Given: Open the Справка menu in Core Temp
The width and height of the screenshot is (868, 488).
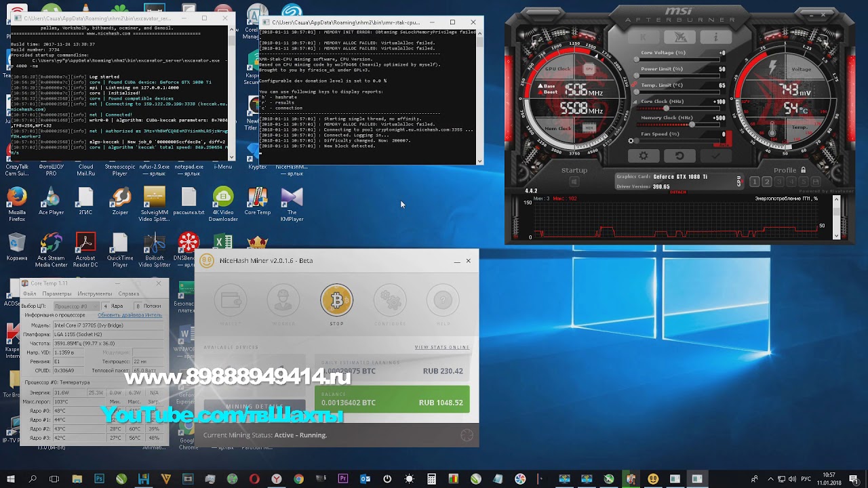Looking at the screenshot, I should (129, 293).
